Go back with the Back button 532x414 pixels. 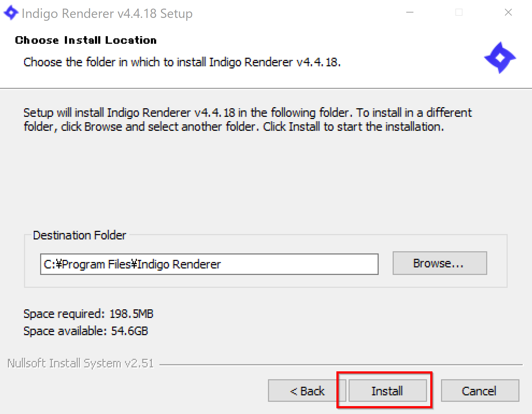coord(307,391)
